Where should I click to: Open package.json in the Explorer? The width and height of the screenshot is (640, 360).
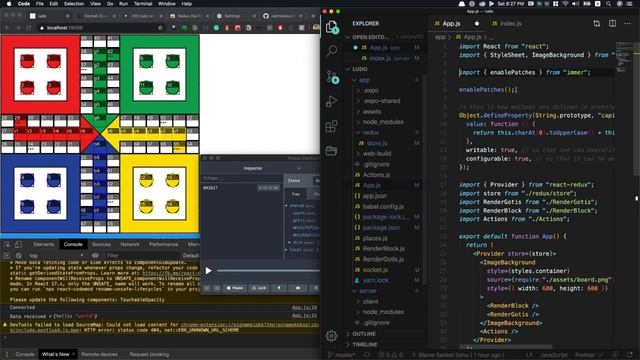pos(381,227)
